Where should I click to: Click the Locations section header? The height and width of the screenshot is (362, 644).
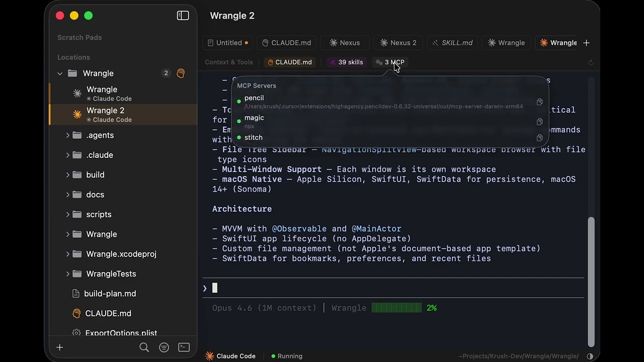pos(73,57)
